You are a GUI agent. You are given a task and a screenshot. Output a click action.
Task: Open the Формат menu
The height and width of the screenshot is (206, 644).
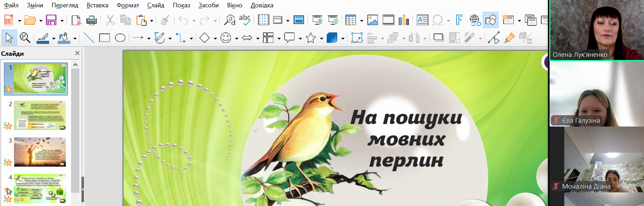pyautogui.click(x=128, y=5)
